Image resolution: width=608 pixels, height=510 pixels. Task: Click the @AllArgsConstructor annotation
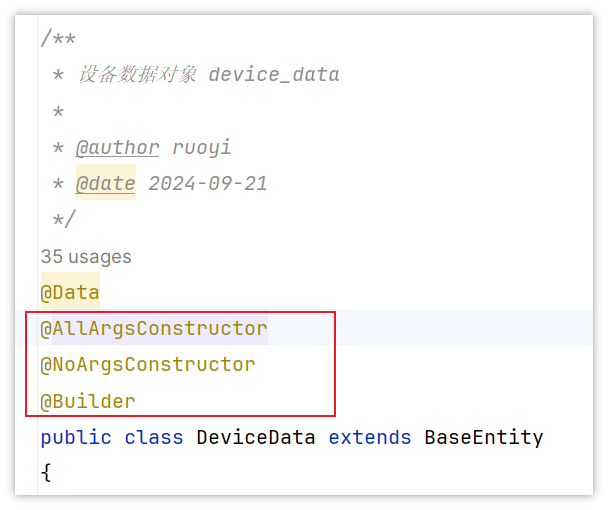tap(154, 328)
